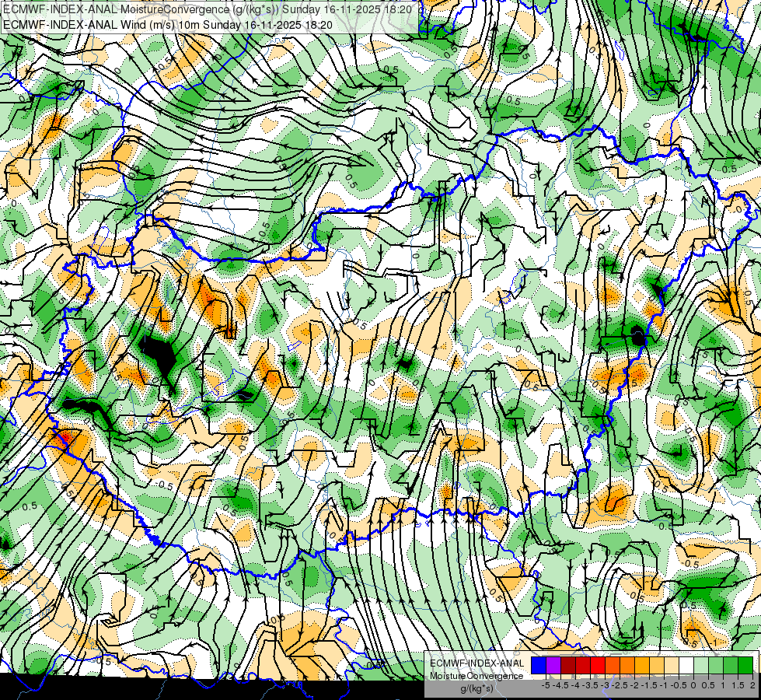Click the 'ECMWF-INDEX-ANAL' label in the legend
Viewport: 761px width, 700px height.
point(477,663)
